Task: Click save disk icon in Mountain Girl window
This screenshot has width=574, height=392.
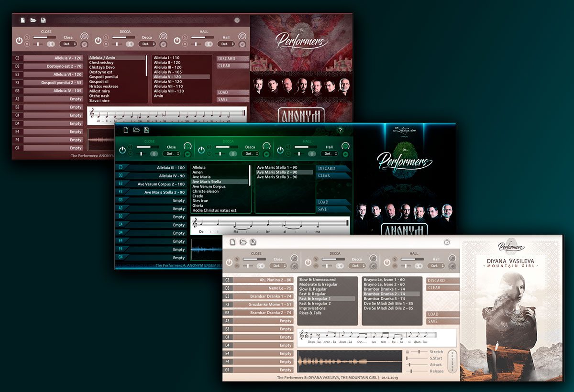Action: (253, 242)
